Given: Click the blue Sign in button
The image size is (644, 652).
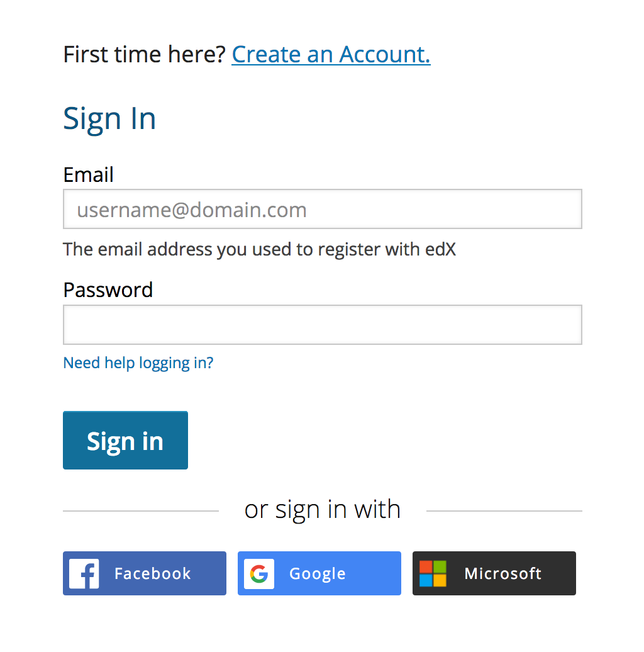Looking at the screenshot, I should (126, 440).
